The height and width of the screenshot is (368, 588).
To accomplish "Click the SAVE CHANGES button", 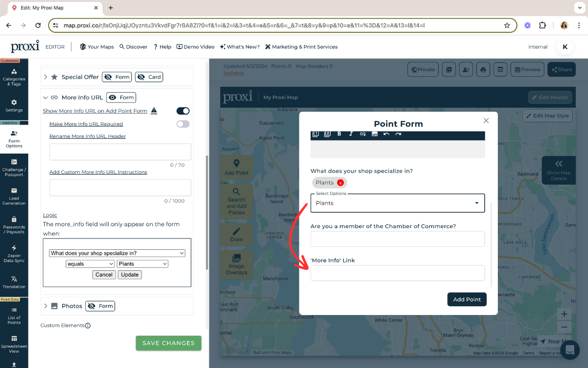I will click(169, 343).
